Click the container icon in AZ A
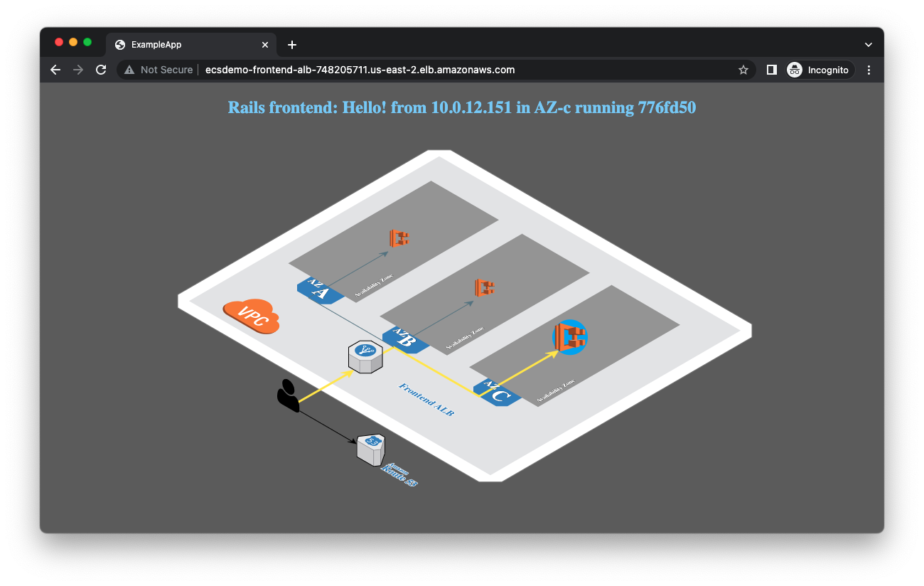This screenshot has width=924, height=586. tap(399, 238)
